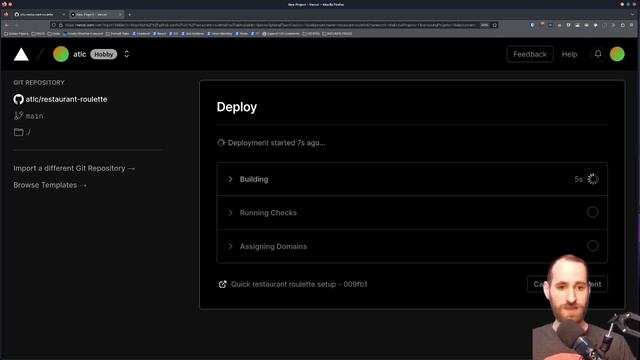Click the external link icon beside commit message
This screenshot has height=360, width=640.
point(222,284)
